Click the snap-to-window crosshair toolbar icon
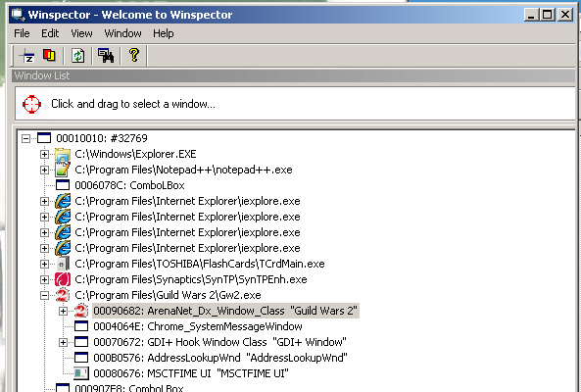581x392 pixels. [x=27, y=56]
